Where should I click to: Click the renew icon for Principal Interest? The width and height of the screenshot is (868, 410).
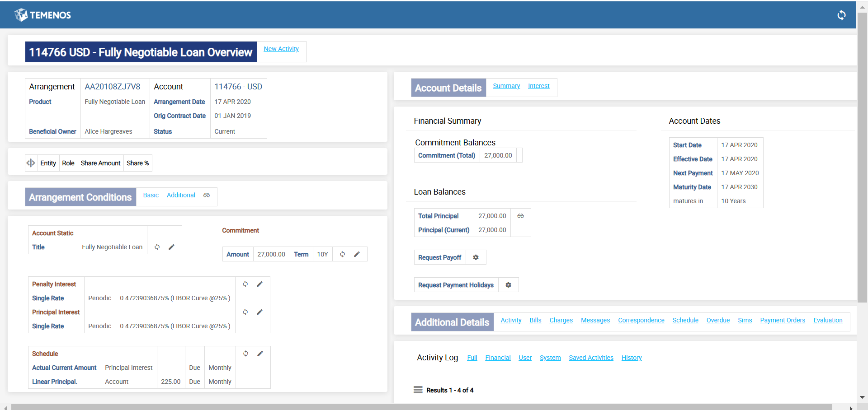pos(245,312)
